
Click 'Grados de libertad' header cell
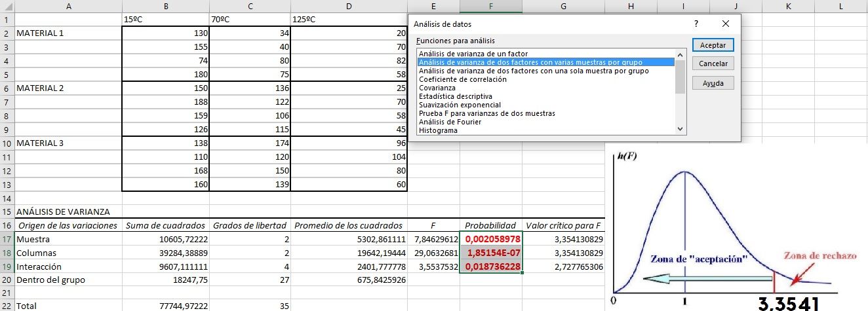tap(250, 225)
